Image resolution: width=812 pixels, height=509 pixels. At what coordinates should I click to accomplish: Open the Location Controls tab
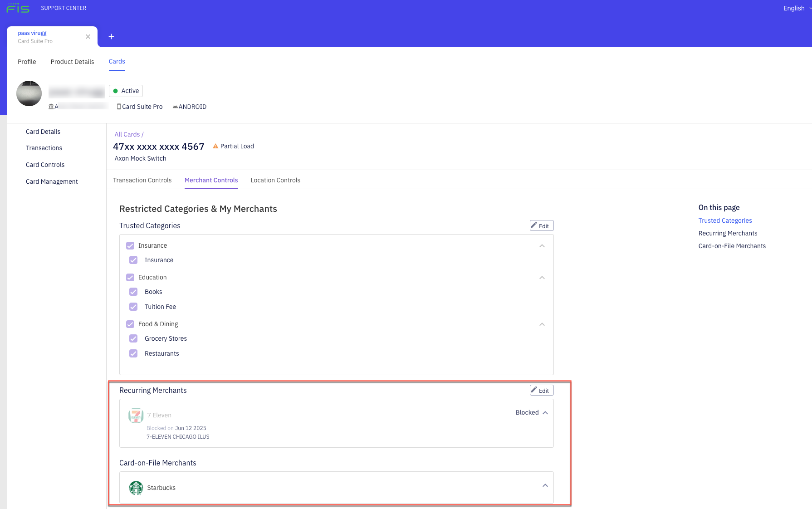275,180
